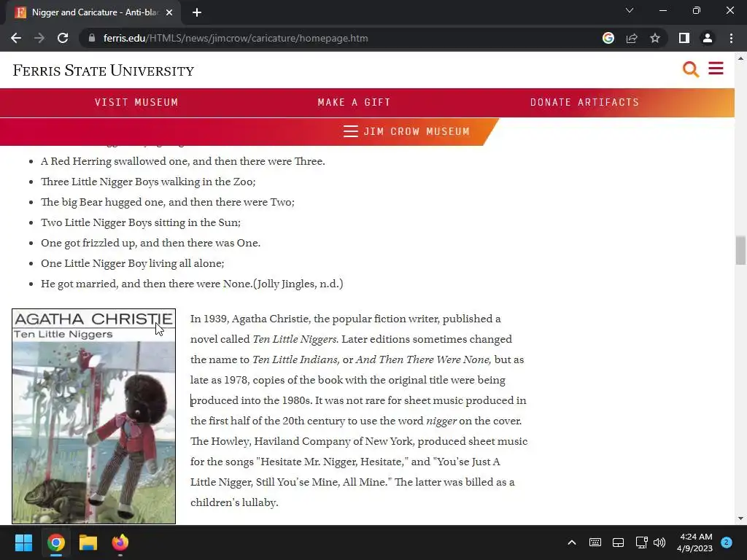Image resolution: width=747 pixels, height=560 pixels.
Task: Click the padlock site info icon
Action: point(92,38)
